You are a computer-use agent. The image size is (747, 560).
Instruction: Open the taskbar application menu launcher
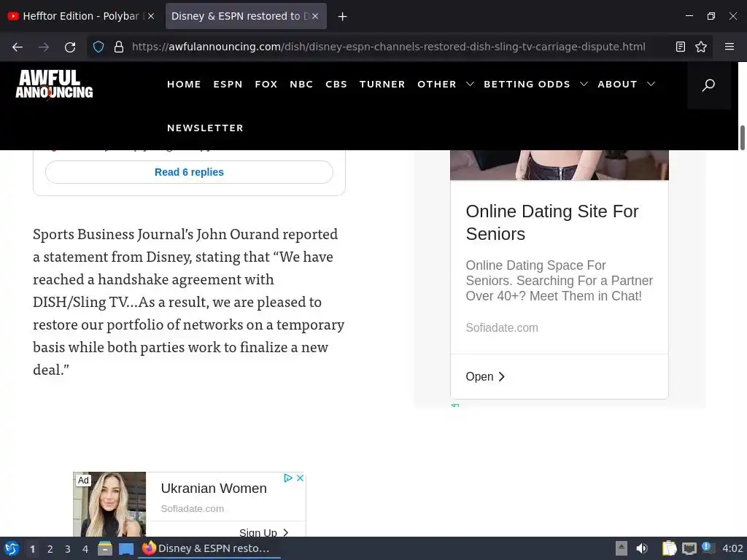(12, 548)
